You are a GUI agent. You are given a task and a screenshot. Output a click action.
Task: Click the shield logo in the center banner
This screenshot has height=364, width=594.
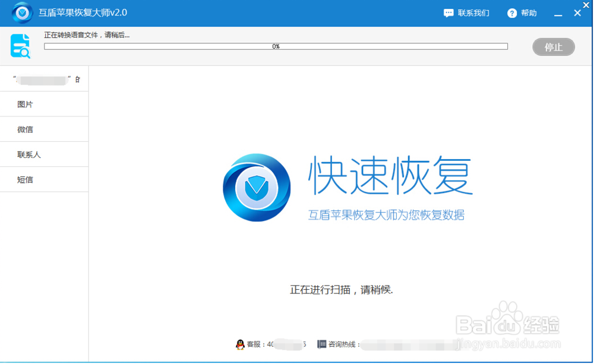click(x=257, y=187)
